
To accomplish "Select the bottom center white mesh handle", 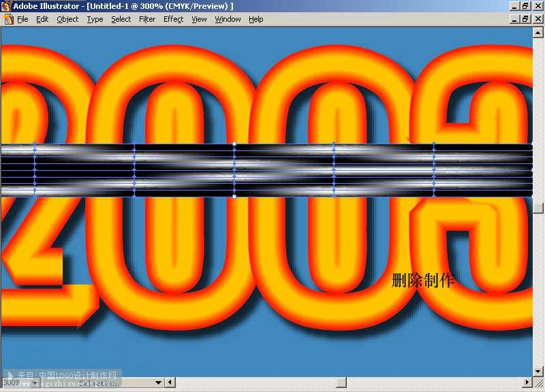I will [234, 197].
